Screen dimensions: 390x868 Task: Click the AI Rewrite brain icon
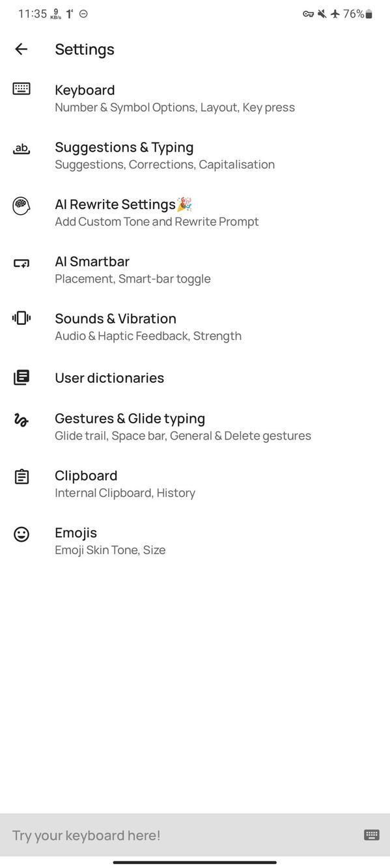pyautogui.click(x=21, y=204)
